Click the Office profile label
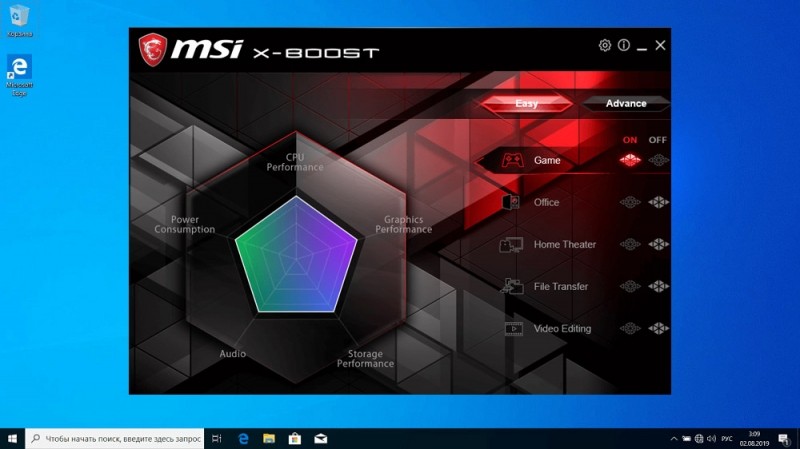Screen dimensions: 800x449 [546, 202]
